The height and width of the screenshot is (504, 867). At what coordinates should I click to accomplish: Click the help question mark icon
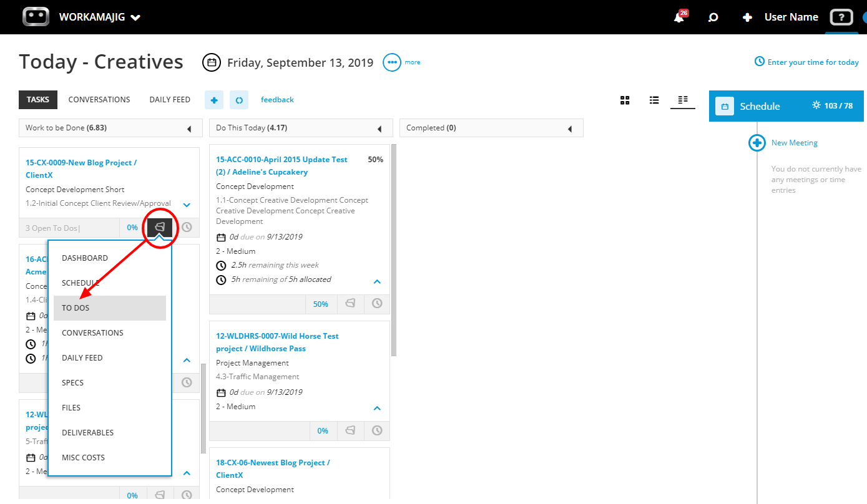click(841, 17)
